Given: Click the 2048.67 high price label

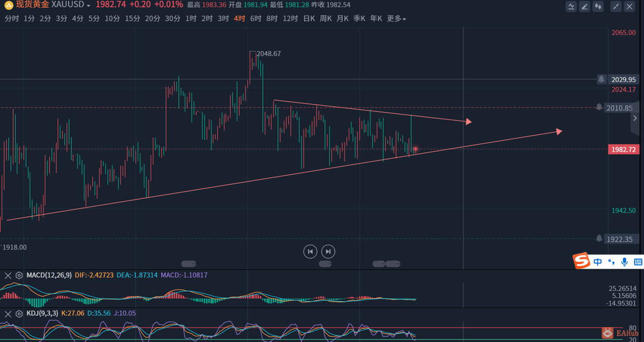Looking at the screenshot, I should [268, 54].
